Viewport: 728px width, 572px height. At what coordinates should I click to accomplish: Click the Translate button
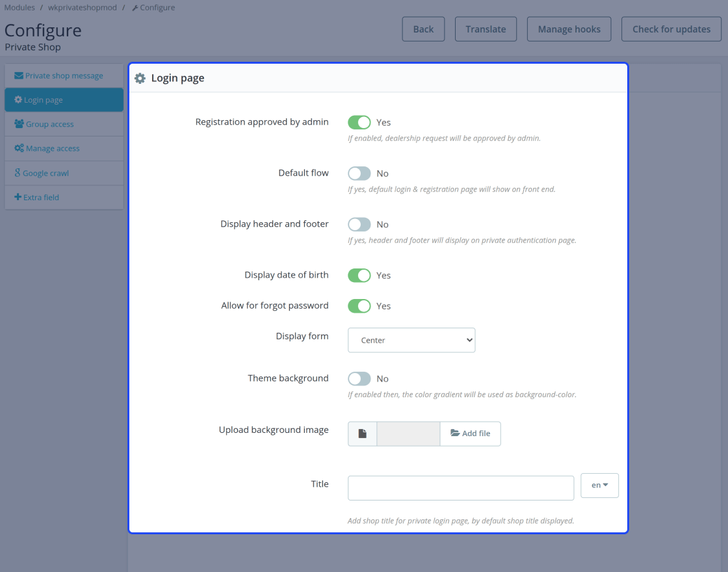click(x=486, y=29)
